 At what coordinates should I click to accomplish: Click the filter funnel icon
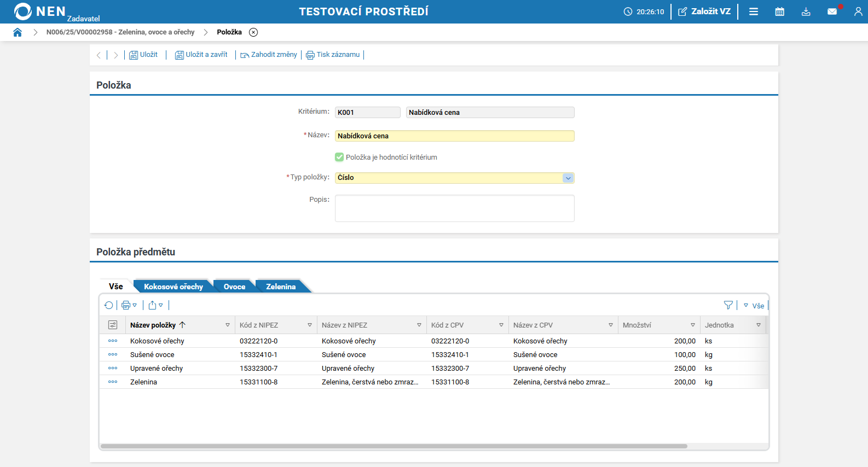click(728, 305)
